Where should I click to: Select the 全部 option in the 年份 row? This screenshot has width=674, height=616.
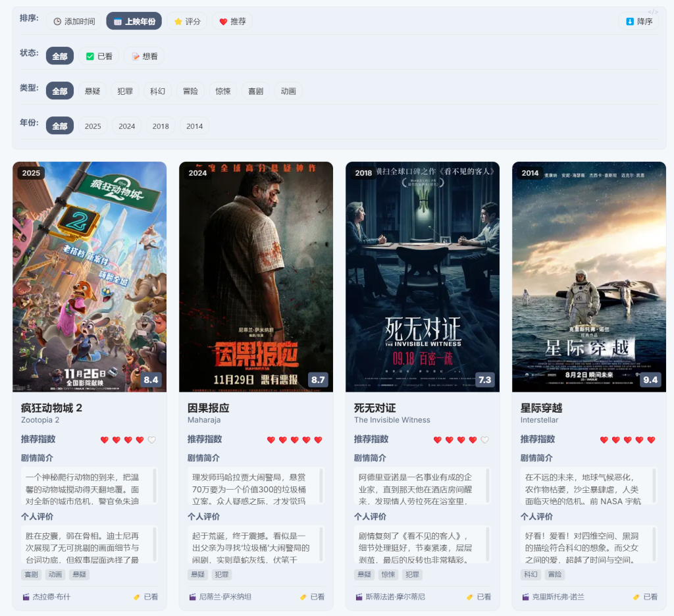pos(59,126)
